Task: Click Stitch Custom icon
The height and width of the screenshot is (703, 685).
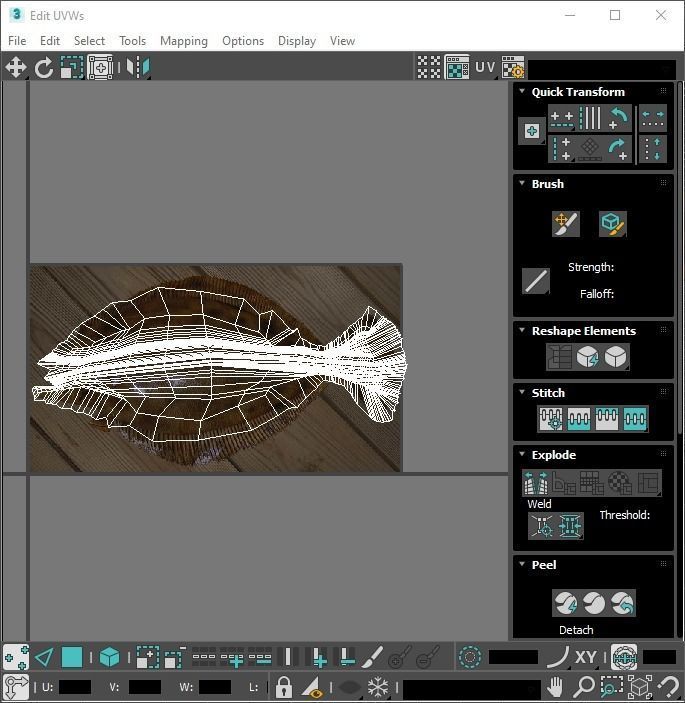Action: coord(635,419)
